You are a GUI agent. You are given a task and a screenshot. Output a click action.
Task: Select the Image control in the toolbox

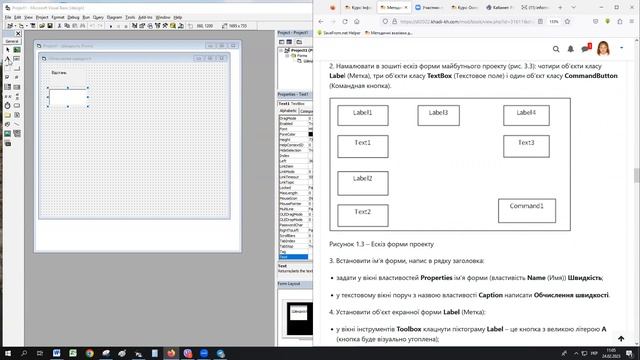[7, 133]
